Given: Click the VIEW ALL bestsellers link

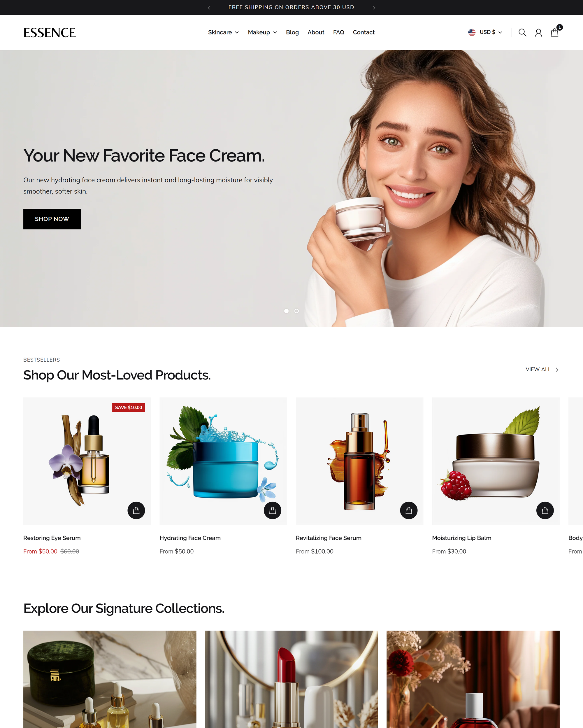Looking at the screenshot, I should pyautogui.click(x=538, y=369).
